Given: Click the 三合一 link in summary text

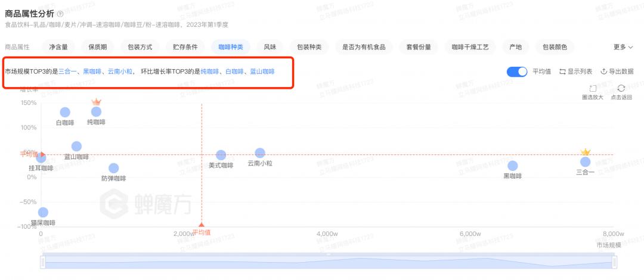Looking at the screenshot, I should pos(67,71).
